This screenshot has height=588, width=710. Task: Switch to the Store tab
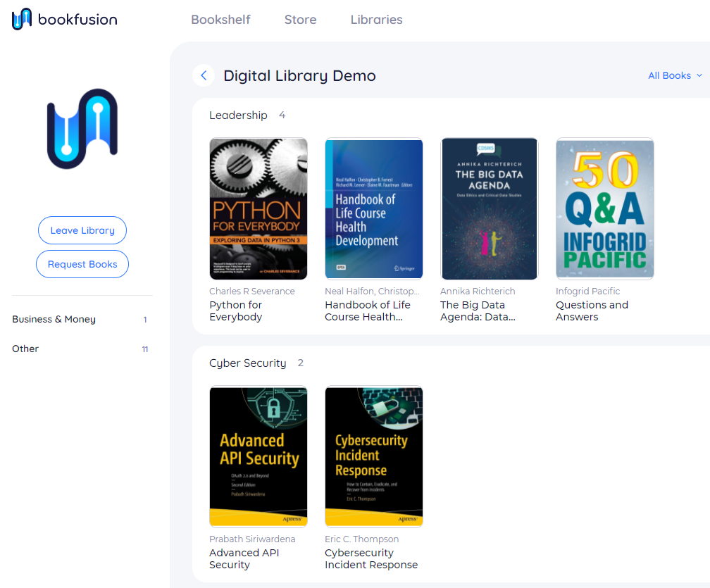[300, 20]
